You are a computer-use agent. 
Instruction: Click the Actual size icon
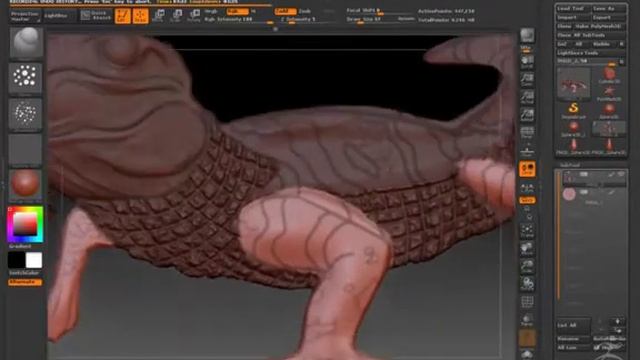(527, 97)
